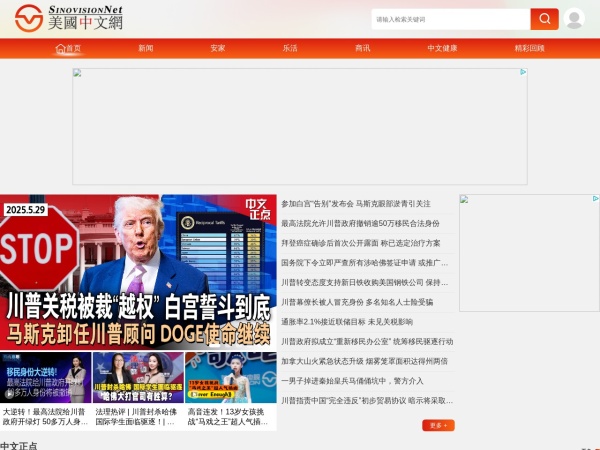Screen dimensions: 600x450
Task: Open 最高法院允许川普政府撤销 article
Action: [x=360, y=223]
